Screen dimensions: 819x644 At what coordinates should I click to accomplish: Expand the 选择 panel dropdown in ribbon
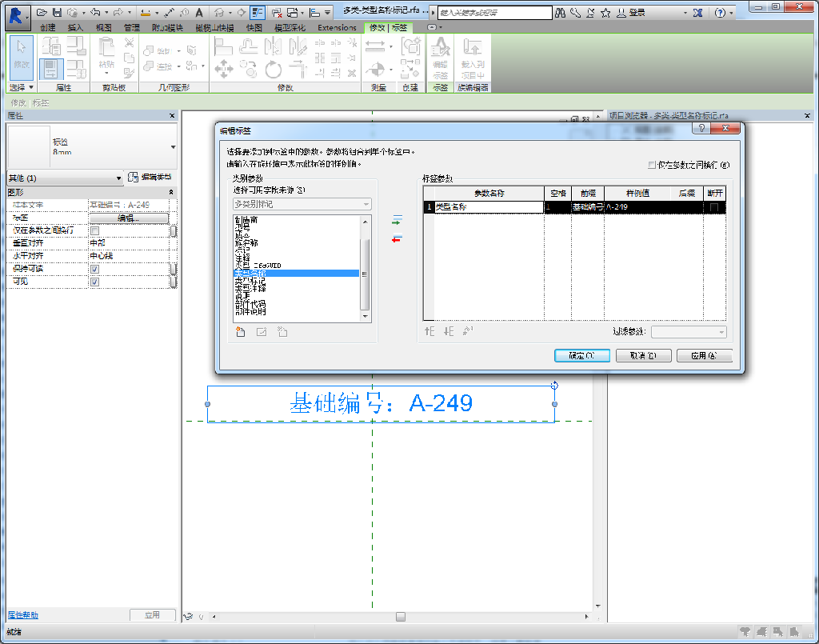22,87
